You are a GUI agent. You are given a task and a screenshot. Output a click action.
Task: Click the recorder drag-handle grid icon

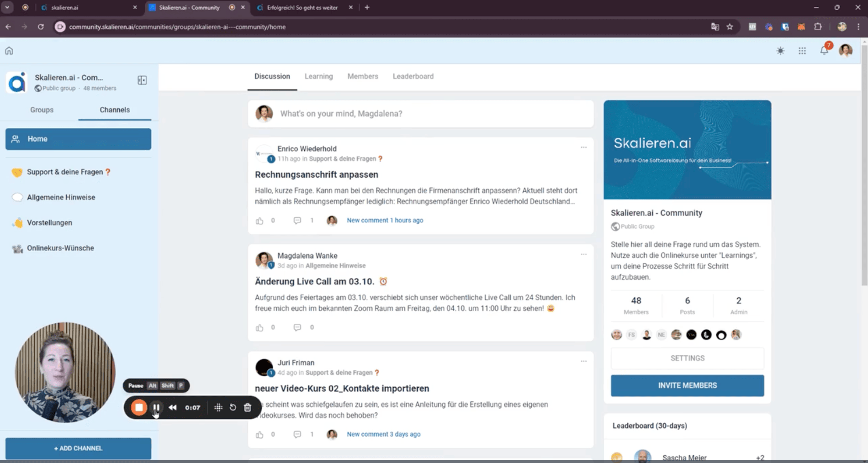(218, 407)
